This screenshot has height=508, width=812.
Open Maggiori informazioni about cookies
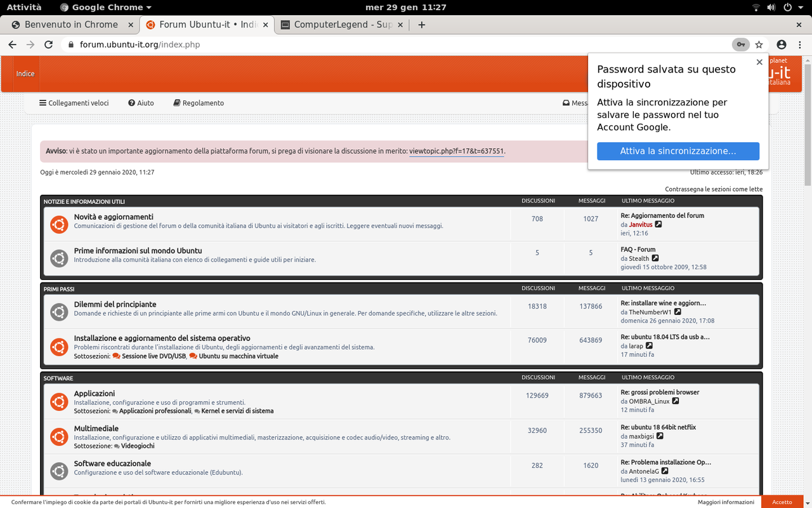726,502
